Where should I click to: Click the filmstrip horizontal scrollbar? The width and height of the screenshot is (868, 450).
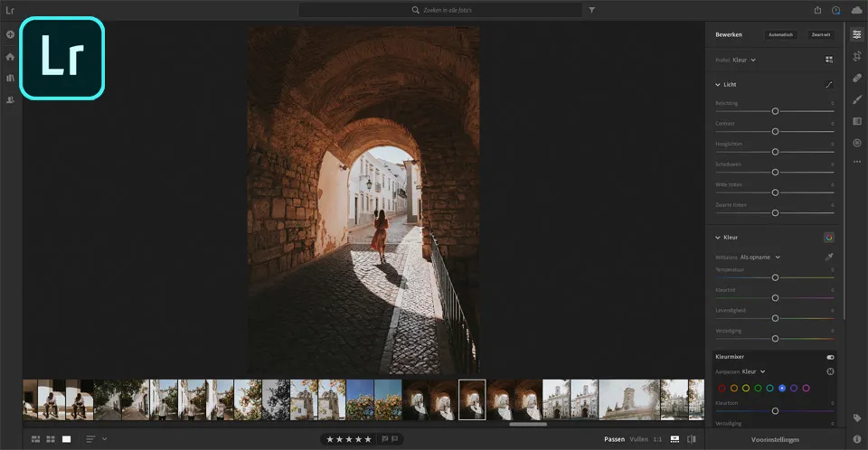(527, 425)
